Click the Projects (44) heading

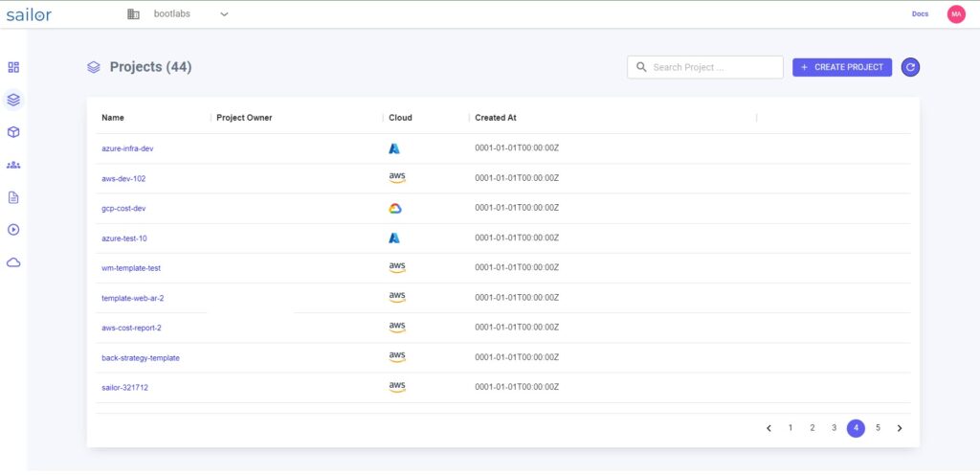(x=150, y=67)
